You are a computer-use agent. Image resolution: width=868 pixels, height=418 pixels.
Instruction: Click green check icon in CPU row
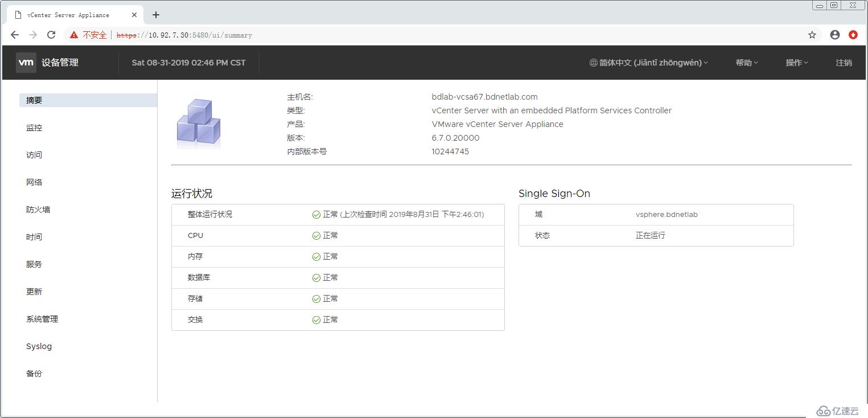[316, 236]
